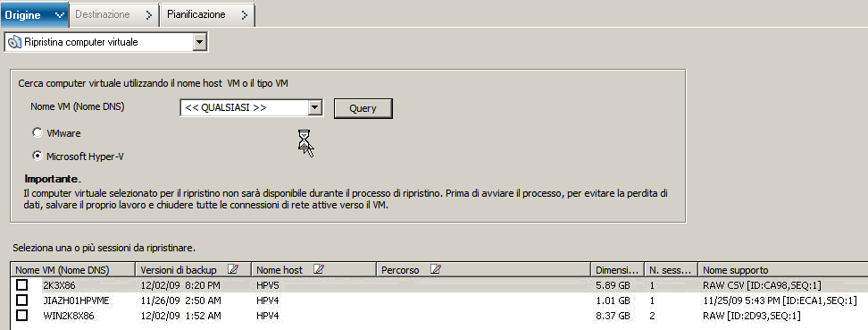This screenshot has width=868, height=330.
Task: Tick the checkbox for WIN2K8X86
Action: click(x=21, y=315)
